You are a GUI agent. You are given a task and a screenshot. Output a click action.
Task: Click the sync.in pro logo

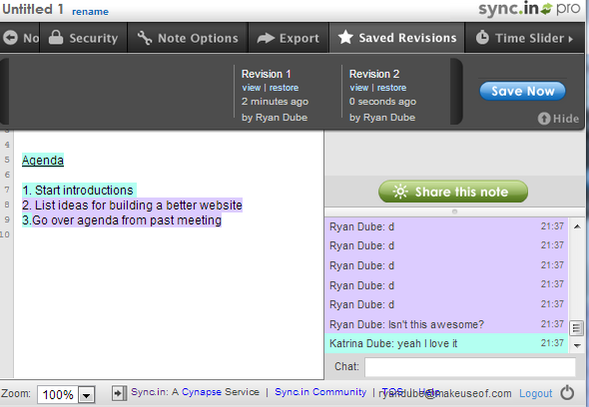click(x=529, y=9)
